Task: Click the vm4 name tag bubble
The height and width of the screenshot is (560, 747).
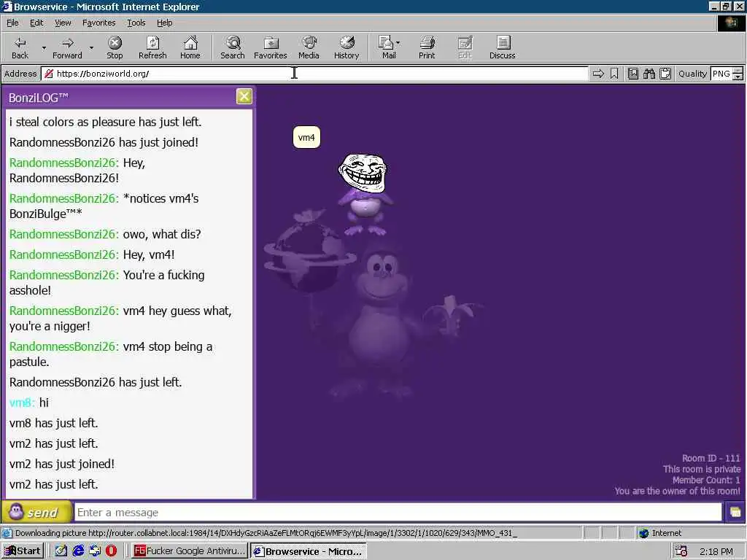Action: tap(306, 138)
